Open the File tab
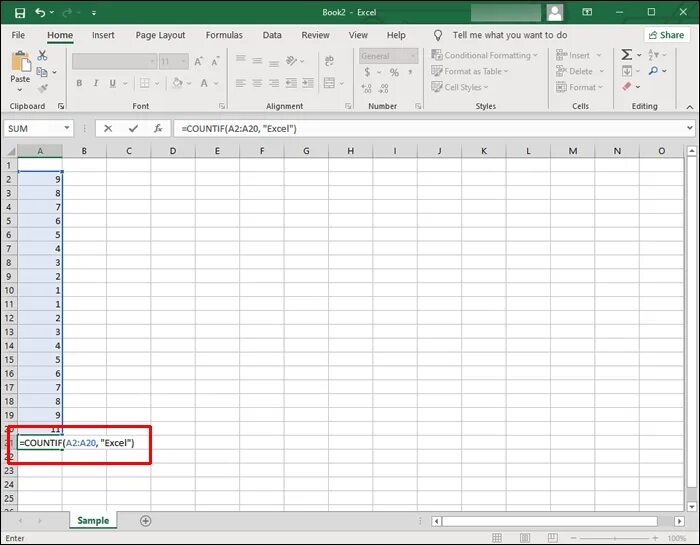The image size is (700, 545). [x=18, y=35]
